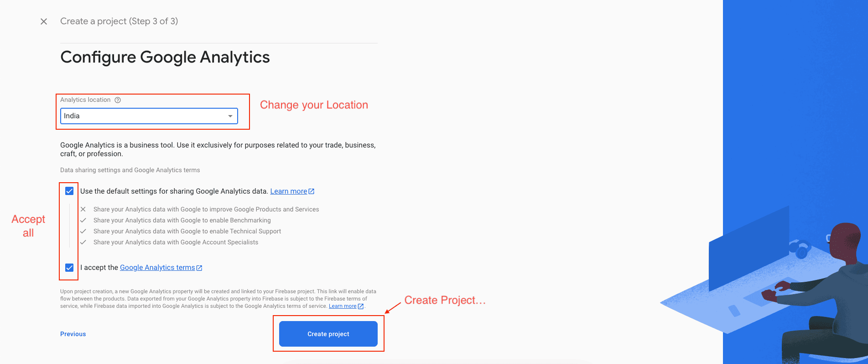This screenshot has height=364, width=868.
Task: Click the external-link icon beside Learn more
Action: pos(311,191)
